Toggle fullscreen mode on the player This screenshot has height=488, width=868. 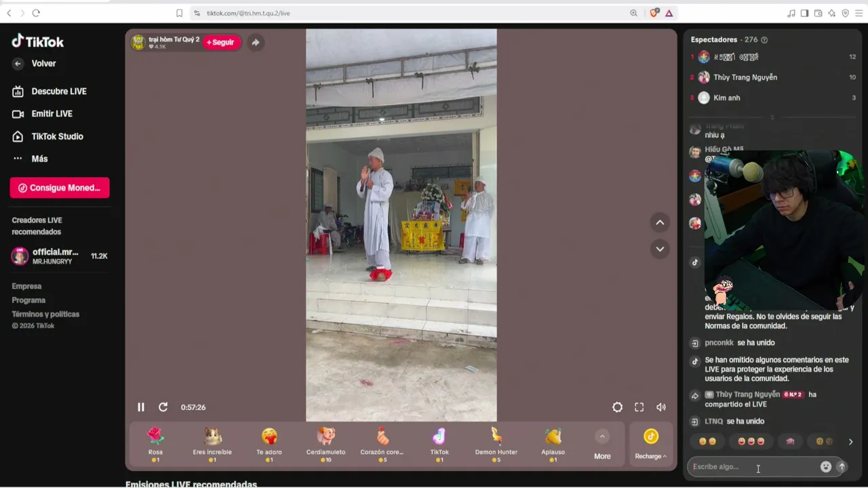pyautogui.click(x=639, y=407)
